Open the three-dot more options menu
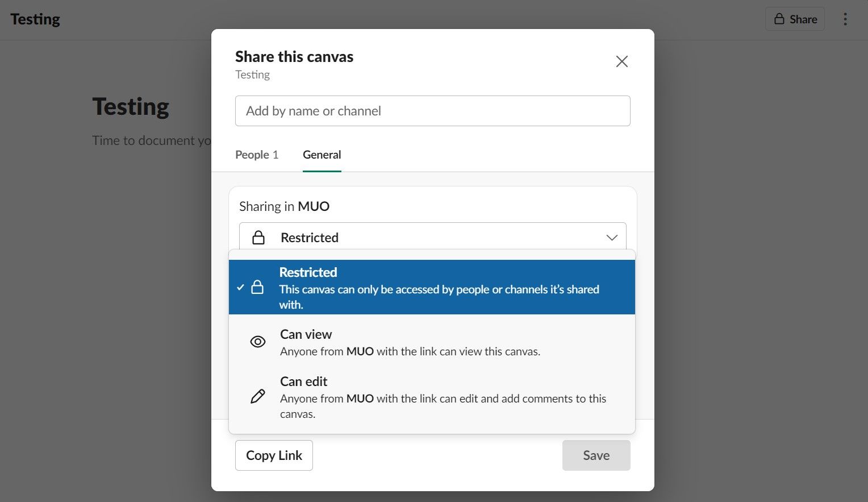 (845, 19)
